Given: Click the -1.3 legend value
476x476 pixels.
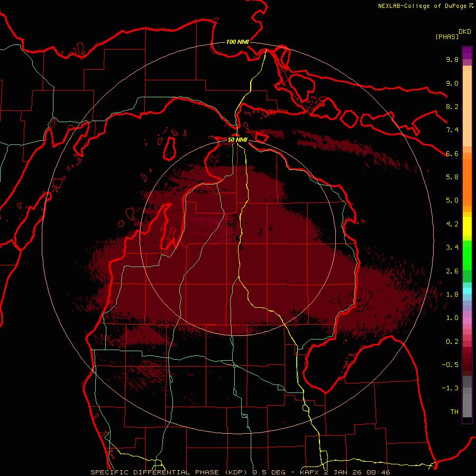Looking at the screenshot, I should [x=450, y=388].
